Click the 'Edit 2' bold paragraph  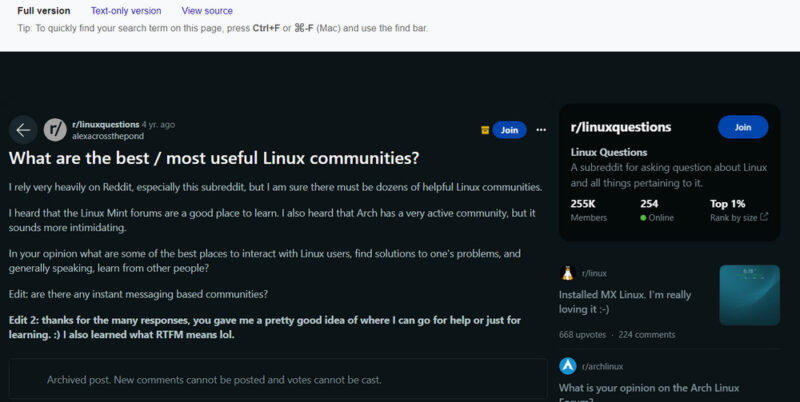[265, 328]
